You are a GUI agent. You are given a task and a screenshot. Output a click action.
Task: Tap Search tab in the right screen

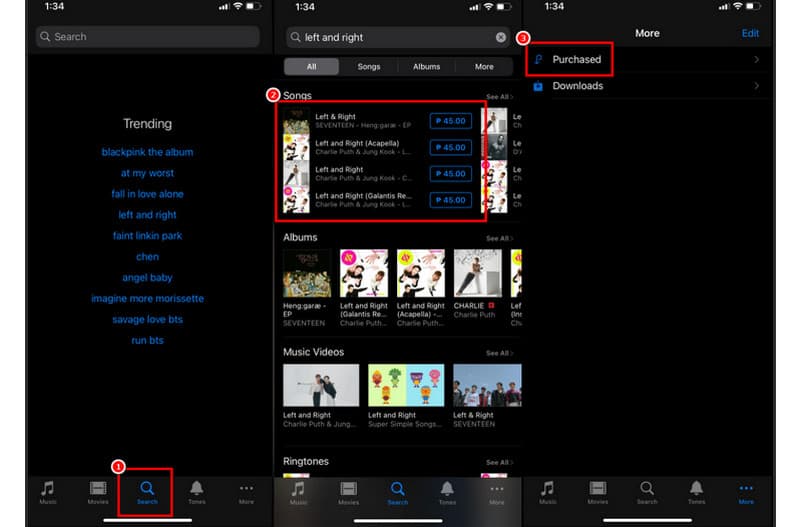[x=647, y=492]
